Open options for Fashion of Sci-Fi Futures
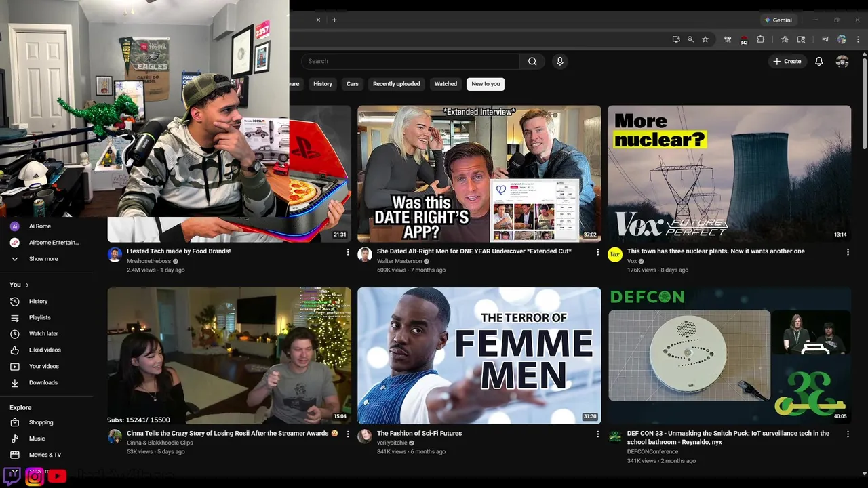The image size is (868, 488). [x=597, y=434]
